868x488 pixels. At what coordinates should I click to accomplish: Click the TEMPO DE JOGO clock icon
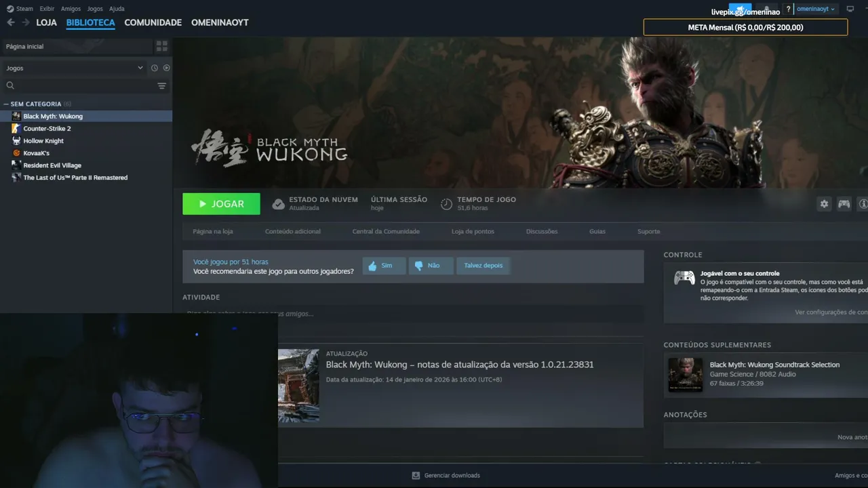(446, 204)
